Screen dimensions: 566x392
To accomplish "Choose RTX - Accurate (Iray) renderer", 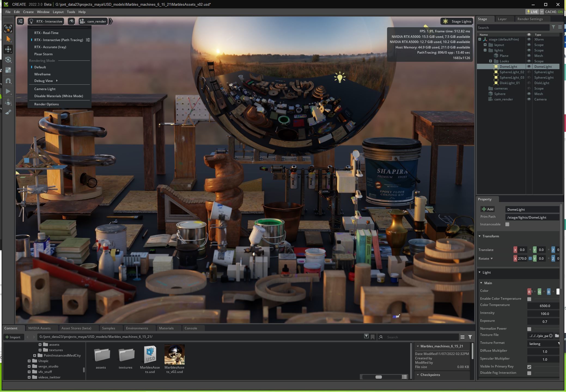I will (x=50, y=47).
